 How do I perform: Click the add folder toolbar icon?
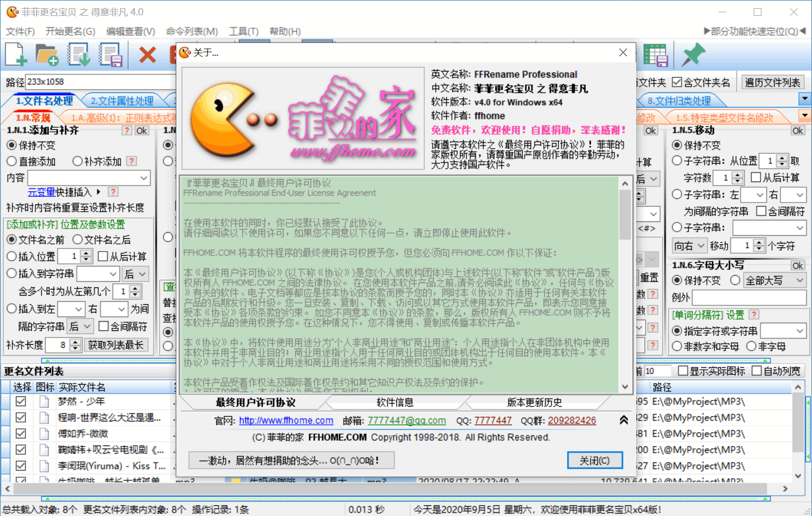47,54
